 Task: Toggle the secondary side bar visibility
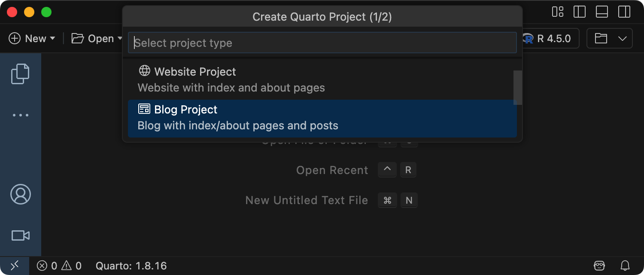[624, 12]
